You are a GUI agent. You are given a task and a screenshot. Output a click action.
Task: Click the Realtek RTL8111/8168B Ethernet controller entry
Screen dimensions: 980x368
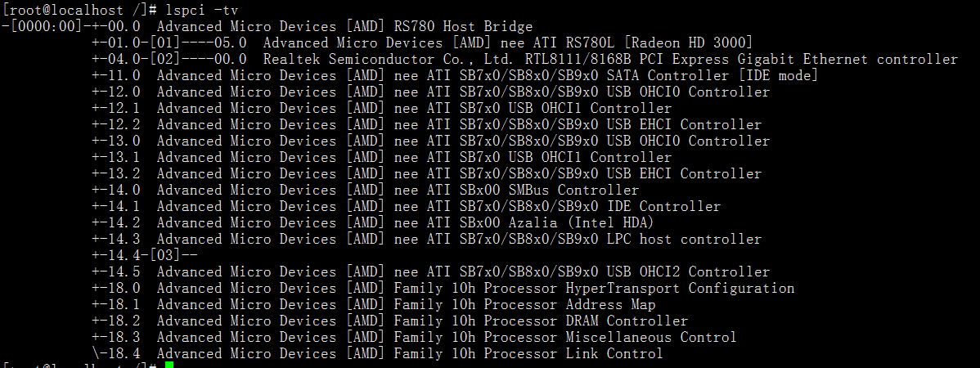click(609, 59)
